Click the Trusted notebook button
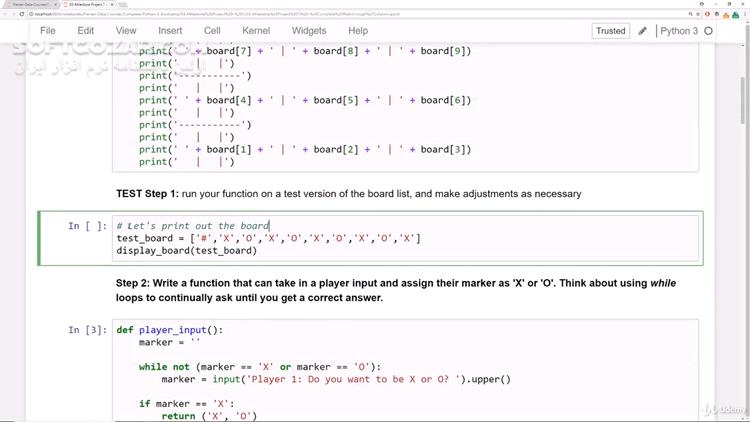 tap(610, 31)
